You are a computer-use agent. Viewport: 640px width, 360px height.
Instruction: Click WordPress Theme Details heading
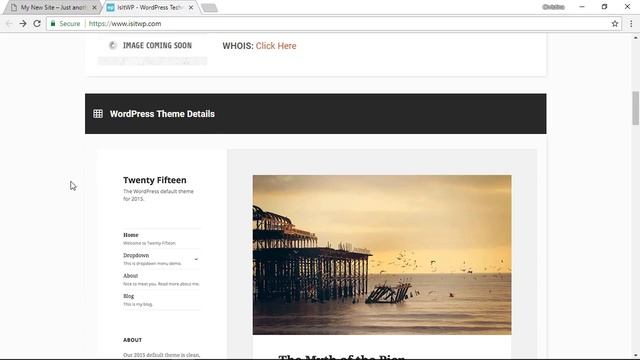pyautogui.click(x=162, y=114)
